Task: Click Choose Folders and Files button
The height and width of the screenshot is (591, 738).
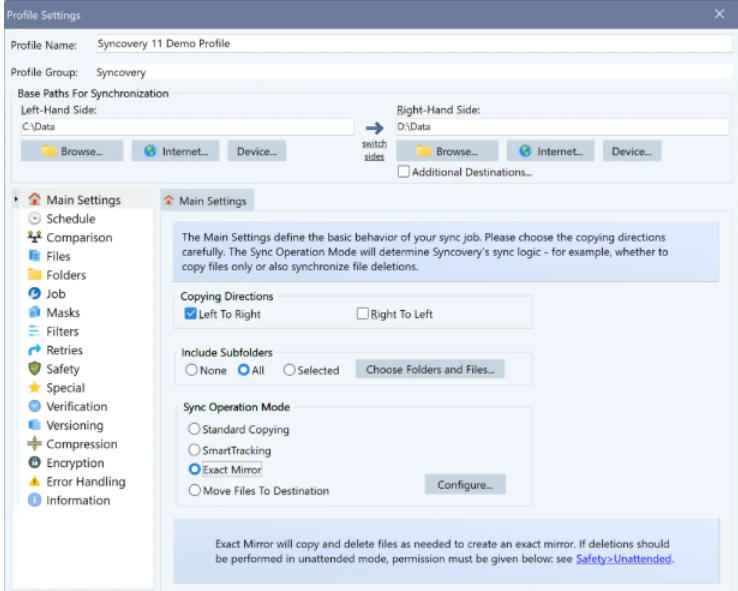Action: click(x=430, y=369)
